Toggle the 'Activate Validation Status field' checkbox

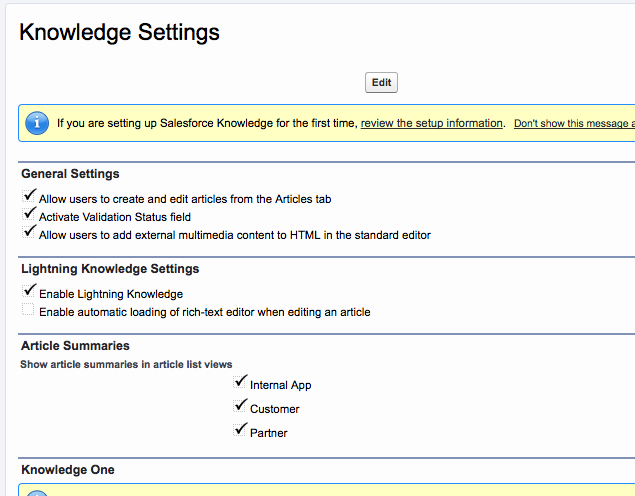pos(29,215)
